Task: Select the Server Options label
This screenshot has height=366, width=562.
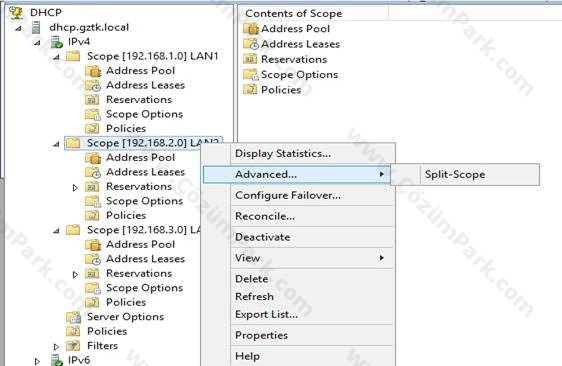Action: pos(125,317)
